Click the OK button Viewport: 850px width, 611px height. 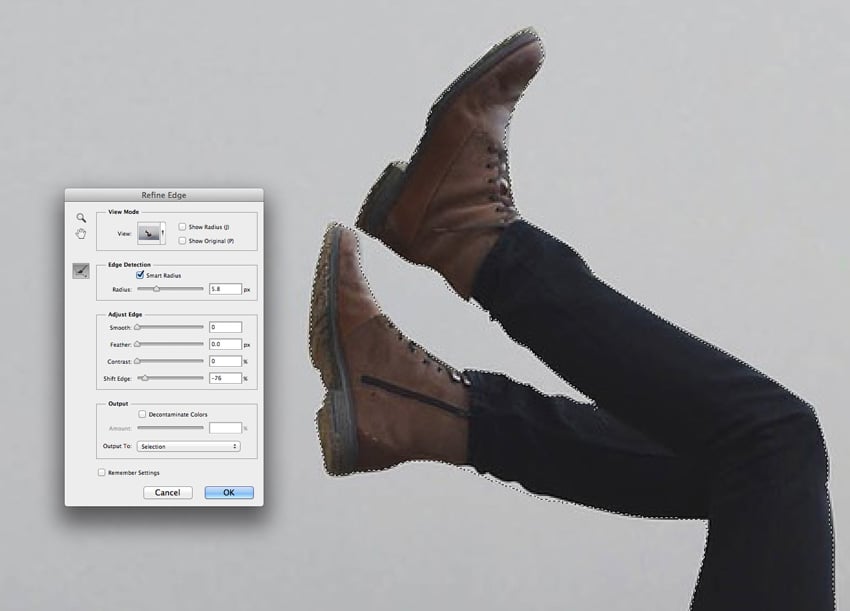tap(229, 492)
